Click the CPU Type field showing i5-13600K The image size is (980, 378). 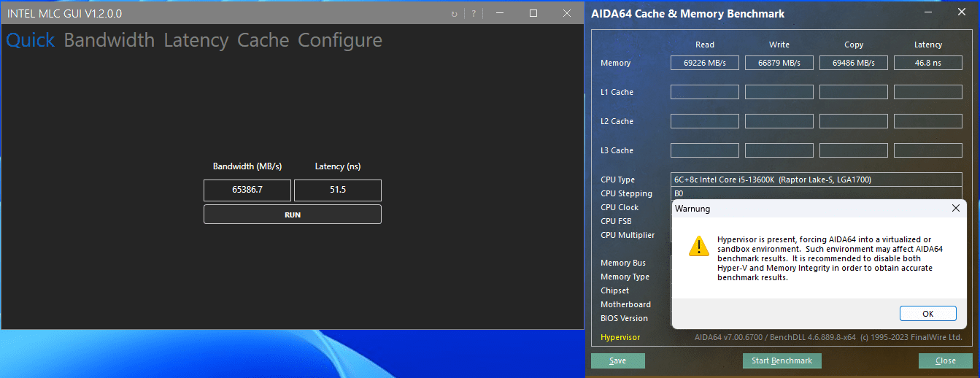tap(817, 180)
